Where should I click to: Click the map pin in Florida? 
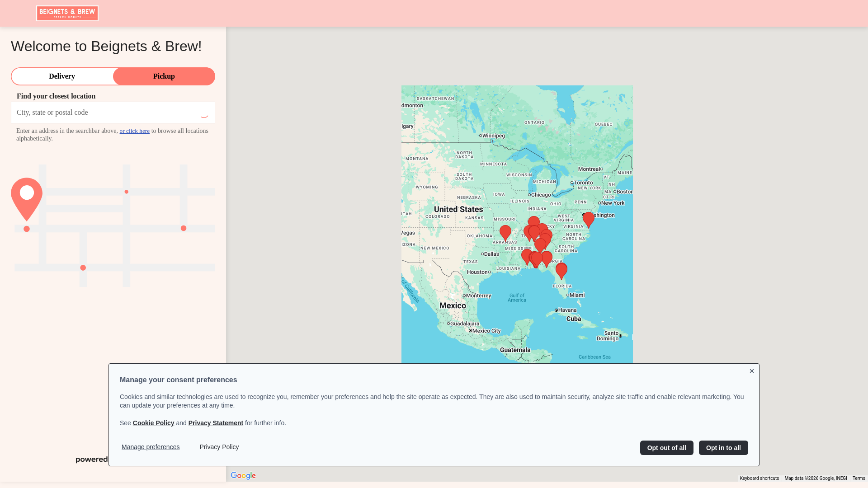point(561,271)
